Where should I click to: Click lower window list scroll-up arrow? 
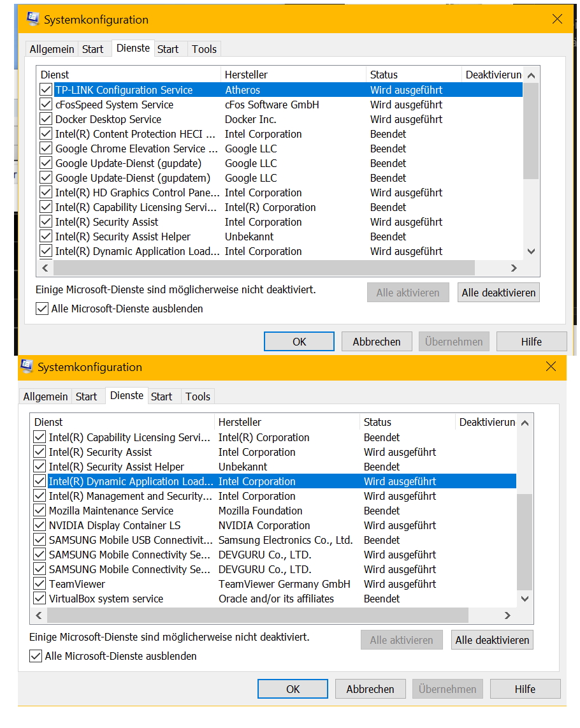point(525,423)
